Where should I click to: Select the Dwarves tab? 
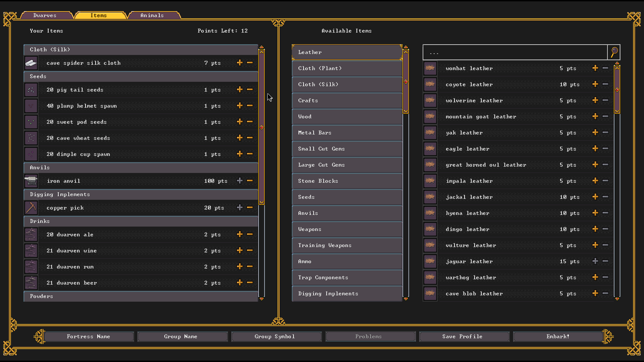coord(44,15)
